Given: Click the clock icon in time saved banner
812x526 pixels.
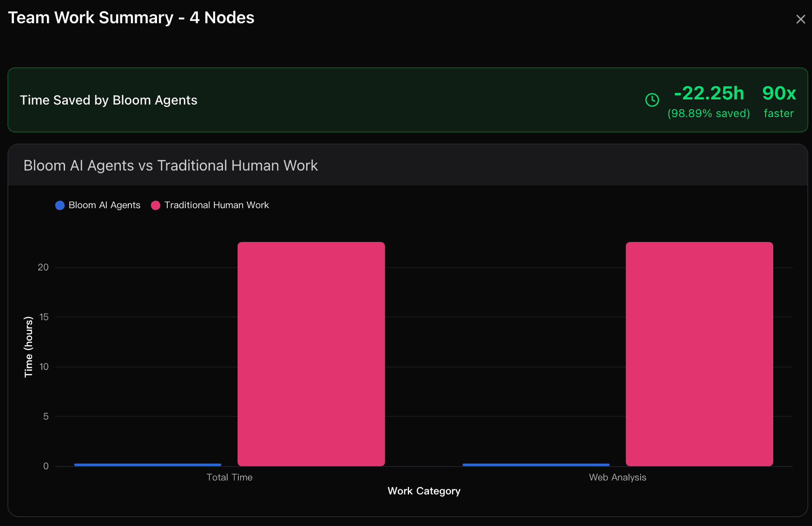Looking at the screenshot, I should (652, 100).
